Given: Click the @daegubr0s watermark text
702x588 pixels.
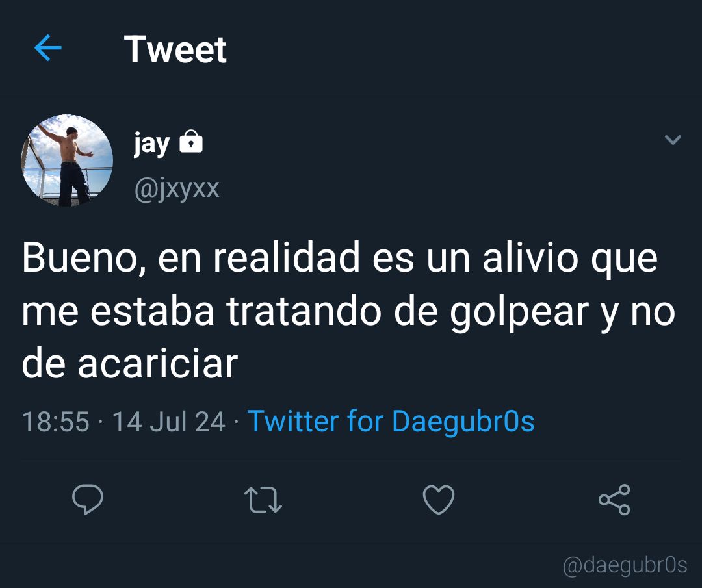Looking at the screenshot, I should [625, 565].
